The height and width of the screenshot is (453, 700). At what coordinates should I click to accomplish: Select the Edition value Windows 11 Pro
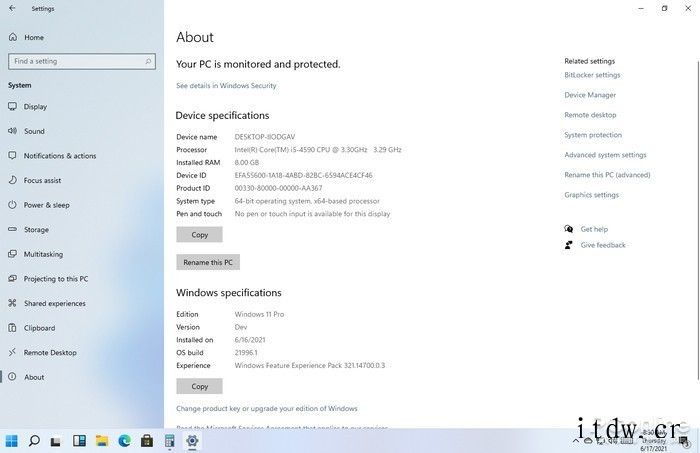[x=259, y=314]
